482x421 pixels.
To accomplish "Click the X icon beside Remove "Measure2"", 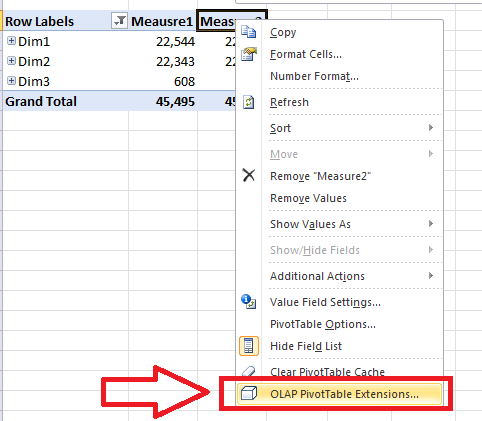I will [x=249, y=175].
